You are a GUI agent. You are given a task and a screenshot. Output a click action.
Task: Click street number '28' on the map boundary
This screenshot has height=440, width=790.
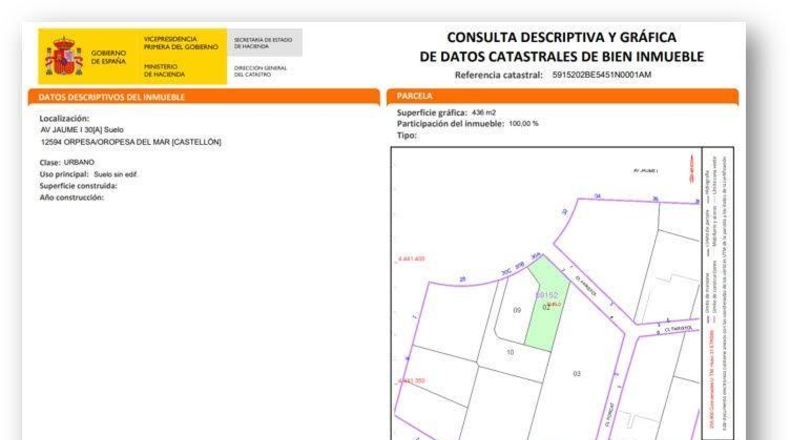[x=463, y=279]
